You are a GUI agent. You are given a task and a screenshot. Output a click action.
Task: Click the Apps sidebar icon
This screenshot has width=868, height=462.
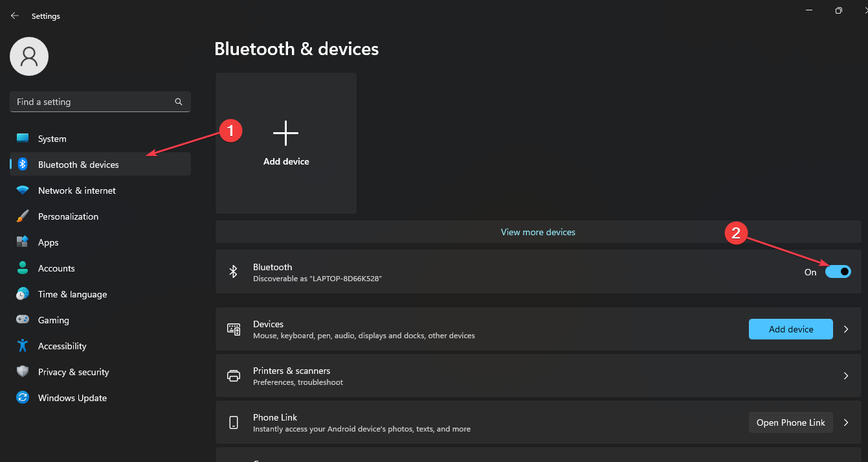point(23,242)
